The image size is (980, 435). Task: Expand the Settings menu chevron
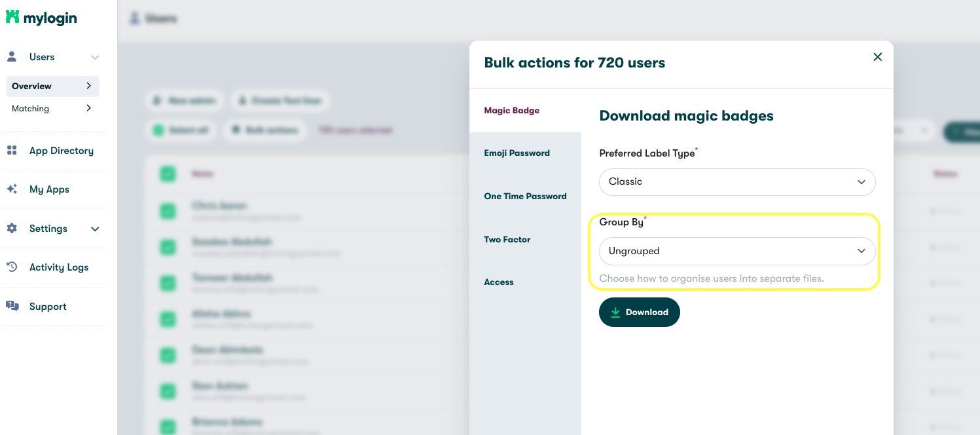(x=95, y=229)
